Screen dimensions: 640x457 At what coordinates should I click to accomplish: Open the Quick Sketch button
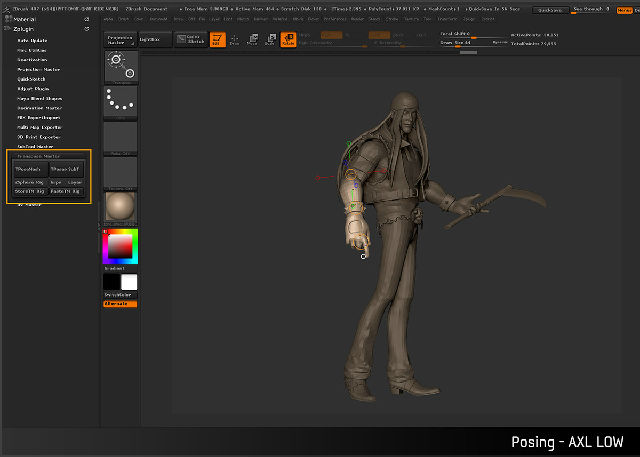click(191, 40)
